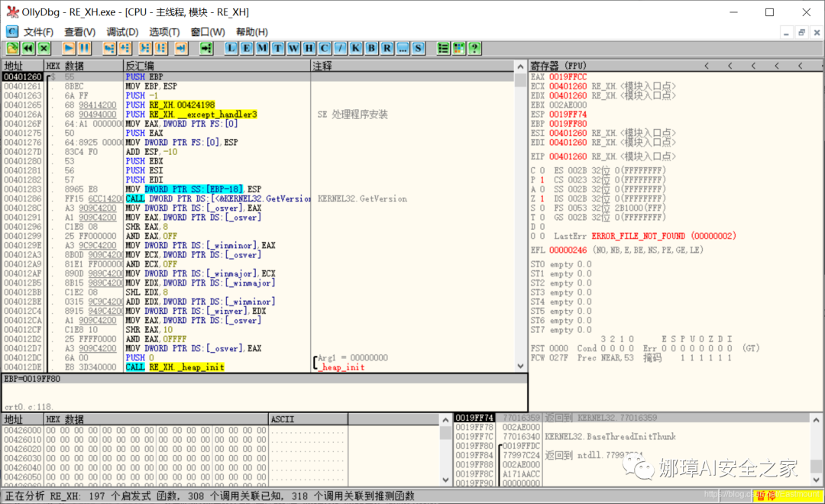Open debugging options list icon
This screenshot has width=825, height=504.
point(443,48)
